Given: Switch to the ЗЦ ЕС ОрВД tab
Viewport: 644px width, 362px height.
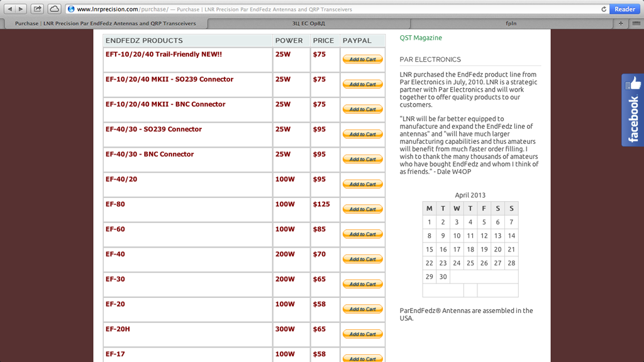Looking at the screenshot, I should [309, 23].
